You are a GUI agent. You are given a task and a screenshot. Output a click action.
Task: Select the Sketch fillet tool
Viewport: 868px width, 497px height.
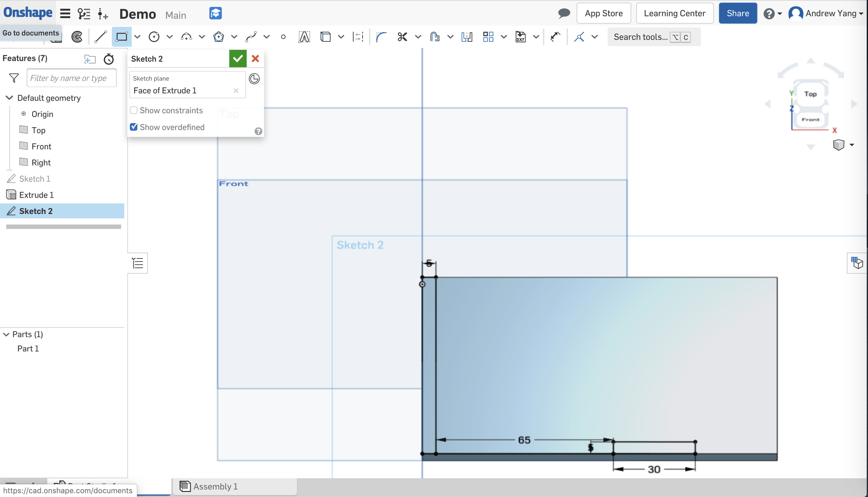point(381,37)
